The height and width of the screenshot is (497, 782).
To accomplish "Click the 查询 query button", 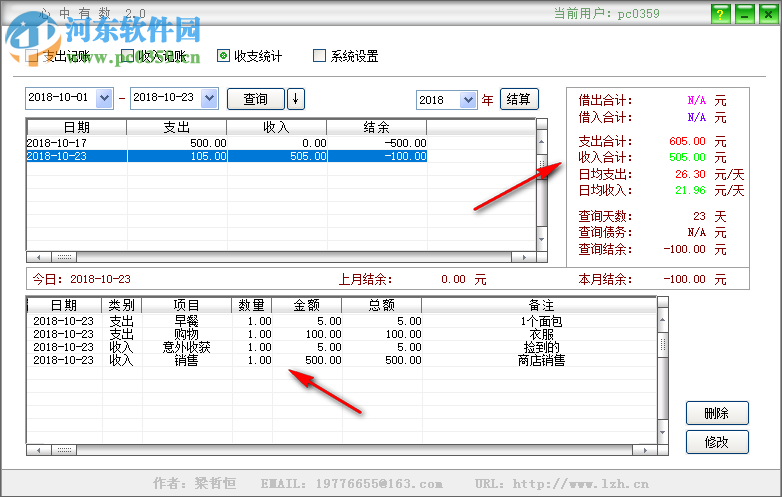I will pyautogui.click(x=256, y=99).
